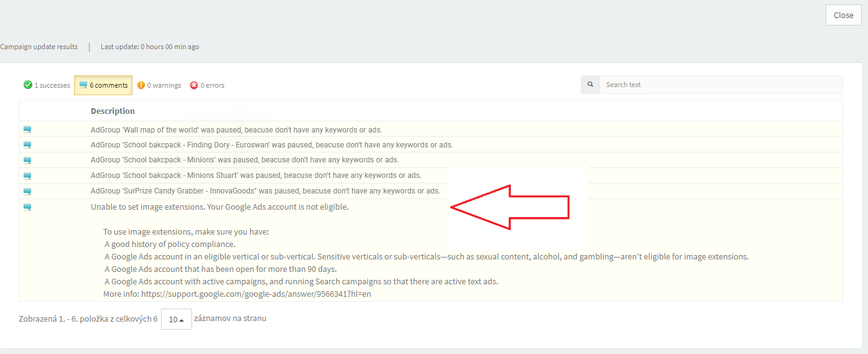Screen dimensions: 868x354
Task: Click comment icon for 'School bakcpack - Minions' paused row
Action: pos(27,161)
